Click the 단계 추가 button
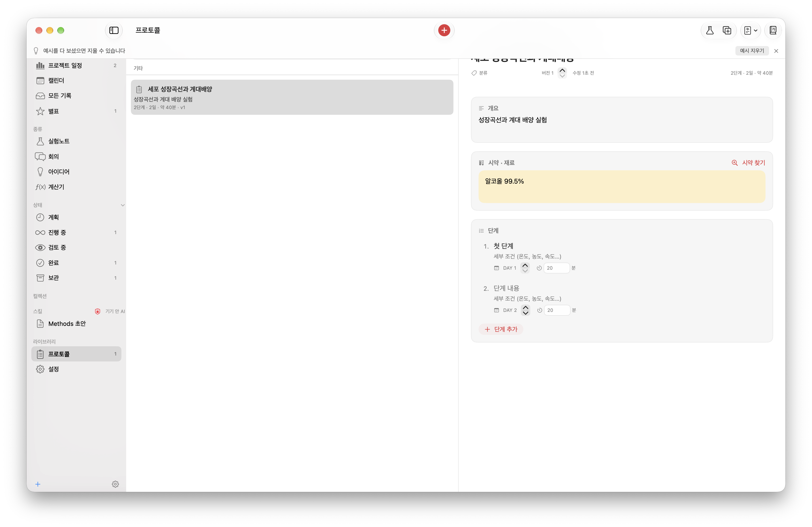Image resolution: width=812 pixels, height=527 pixels. pos(501,329)
